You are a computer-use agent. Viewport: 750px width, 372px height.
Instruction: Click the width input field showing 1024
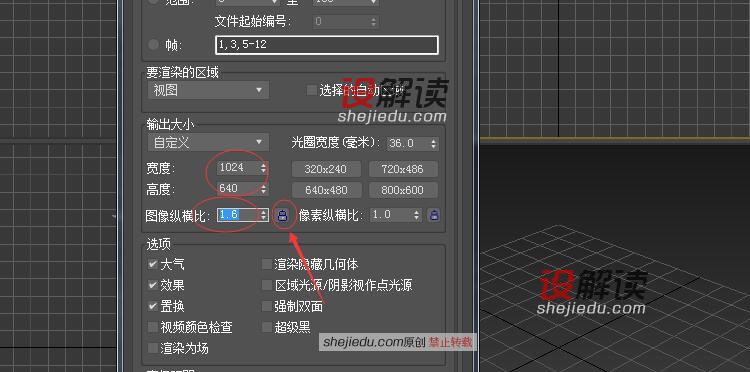(x=238, y=168)
